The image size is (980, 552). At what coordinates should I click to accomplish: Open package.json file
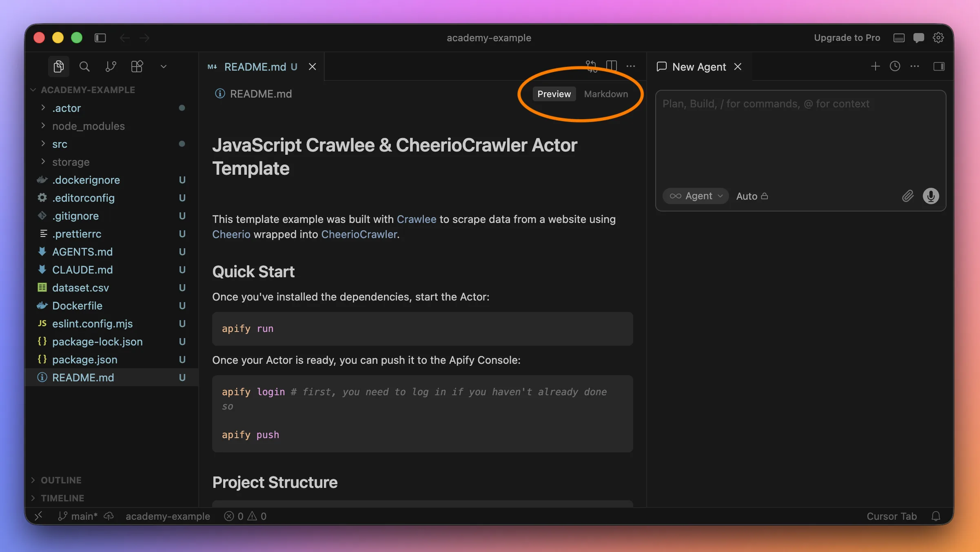click(x=111, y=359)
